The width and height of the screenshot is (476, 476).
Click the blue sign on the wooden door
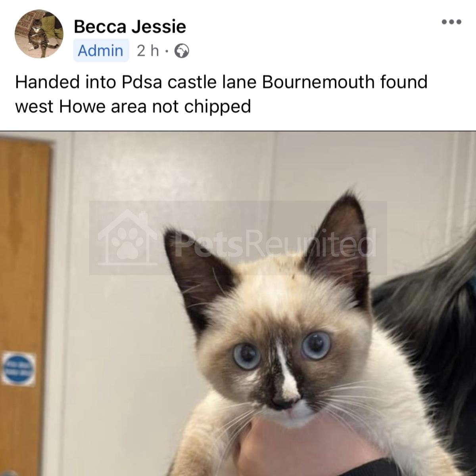19,369
